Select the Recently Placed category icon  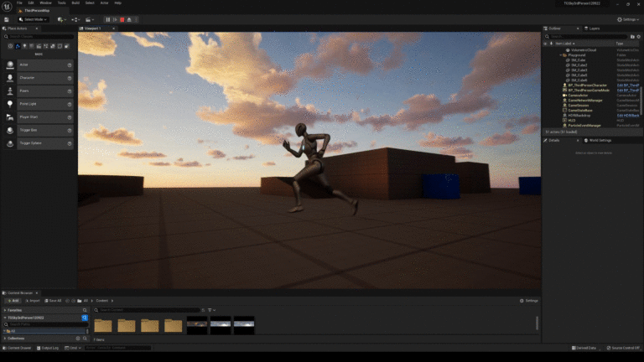10,46
